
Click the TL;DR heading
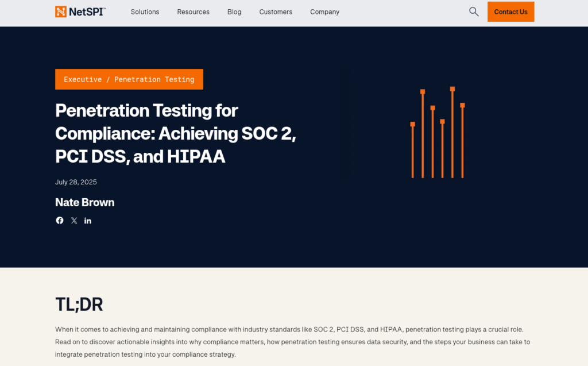[79, 304]
